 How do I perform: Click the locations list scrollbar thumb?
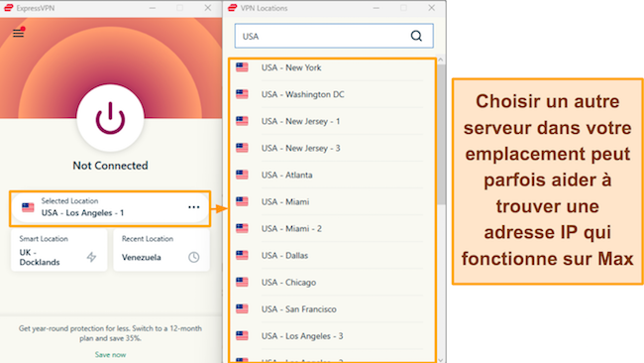(x=441, y=134)
